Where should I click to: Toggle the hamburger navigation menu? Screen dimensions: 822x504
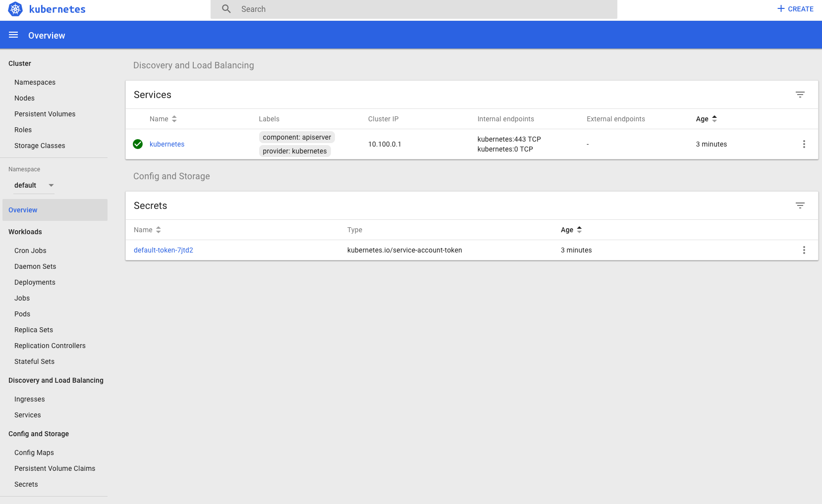13,35
